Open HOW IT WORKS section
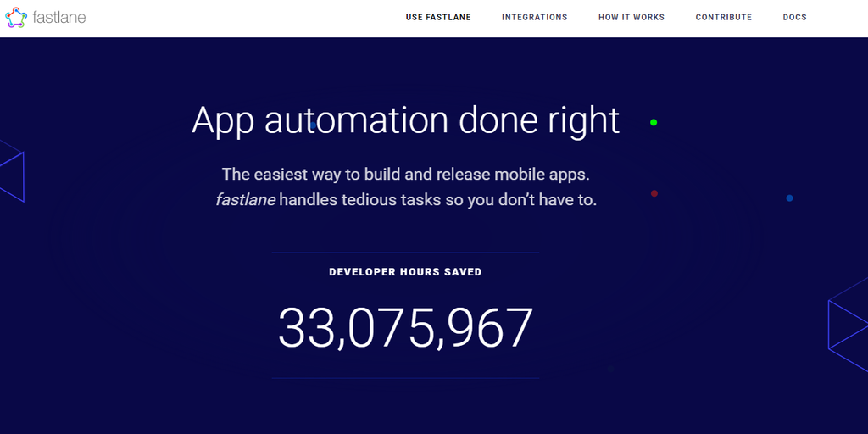 (x=632, y=17)
